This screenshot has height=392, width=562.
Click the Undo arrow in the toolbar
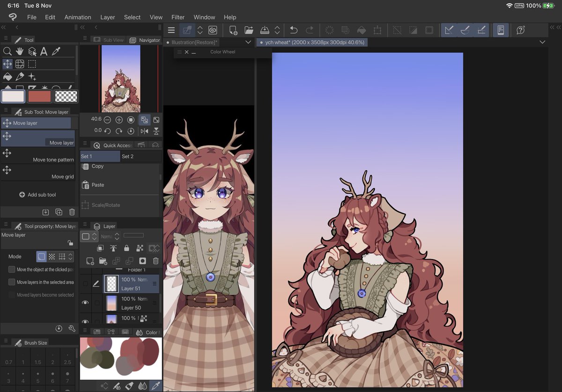tap(294, 30)
